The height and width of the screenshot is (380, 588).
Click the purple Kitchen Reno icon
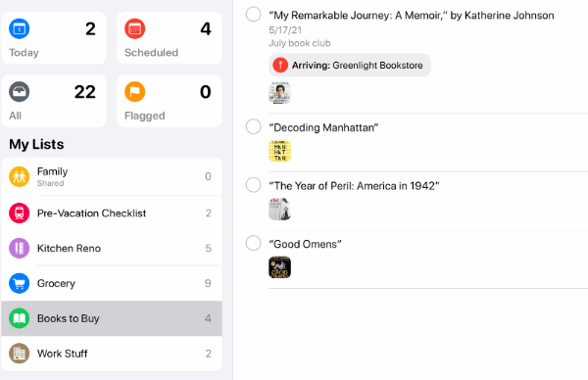[20, 248]
